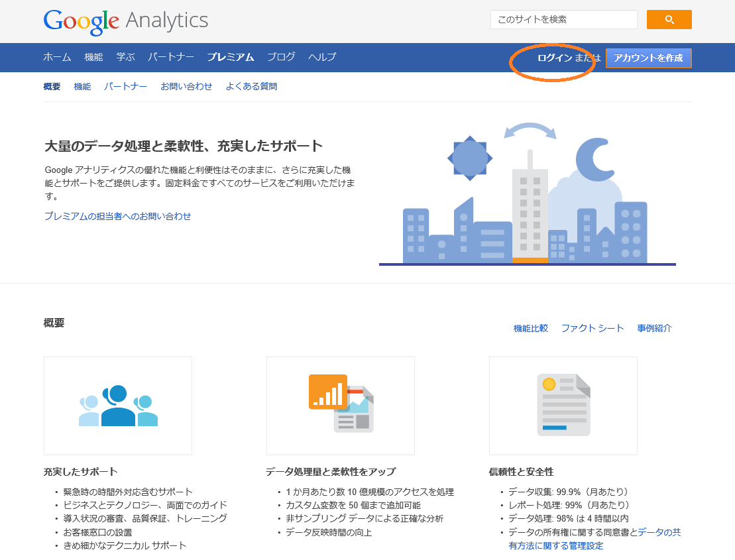This screenshot has height=560, width=735.
Task: Click the support team illustration icon
Action: pyautogui.click(x=117, y=406)
